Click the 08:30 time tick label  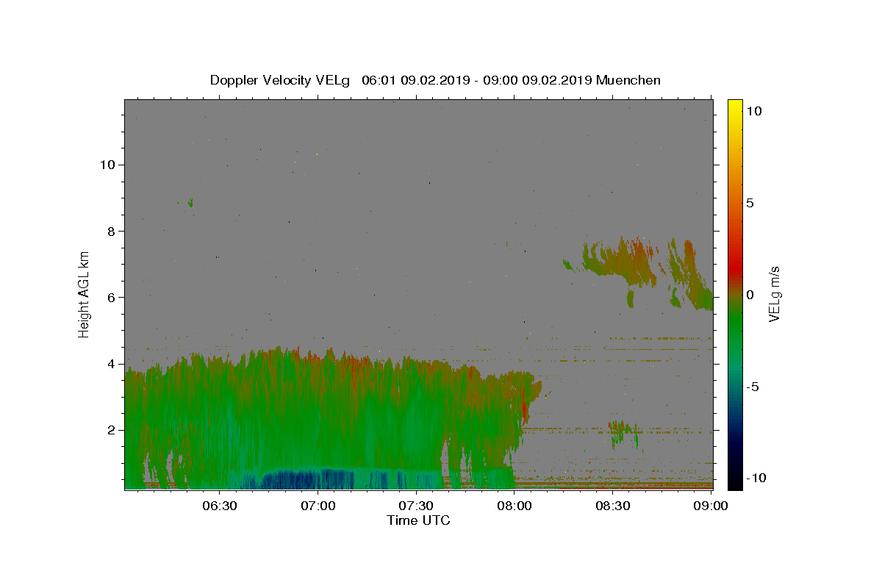[612, 506]
